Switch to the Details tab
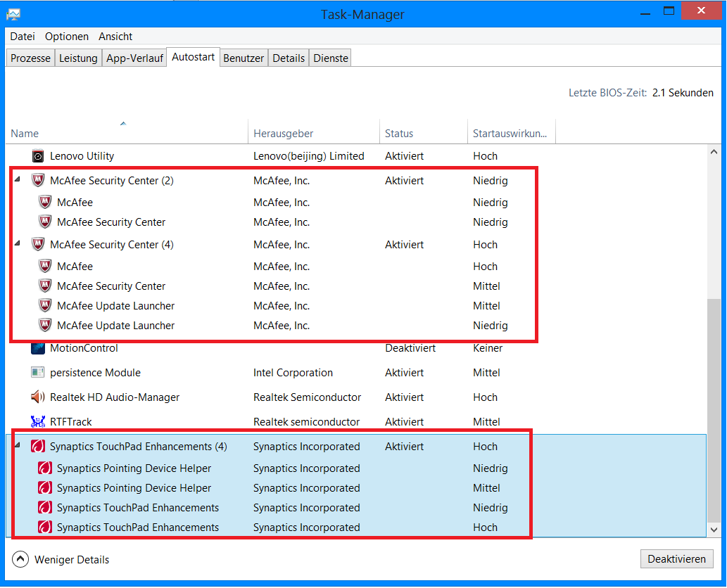727x588 pixels. pyautogui.click(x=289, y=58)
